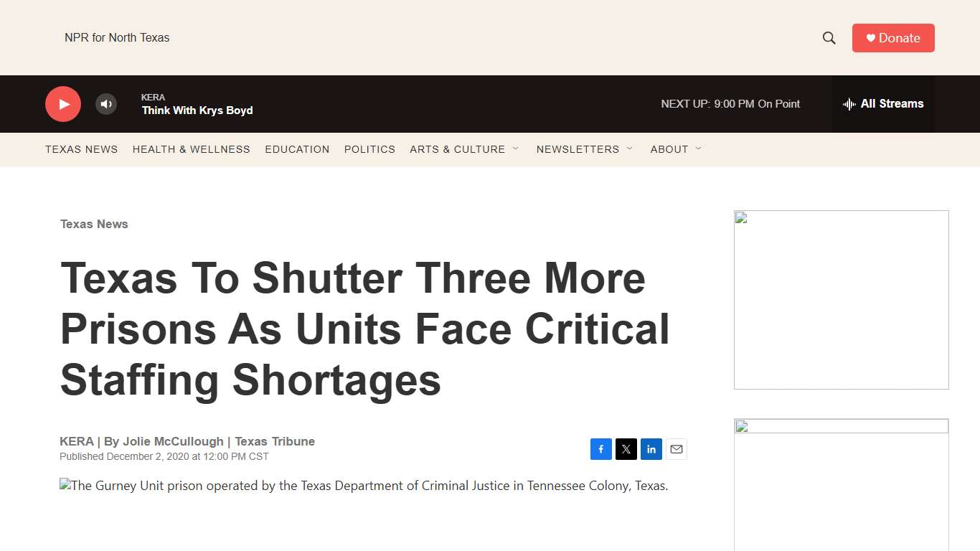
Task: Share the article on X
Action: tap(626, 448)
